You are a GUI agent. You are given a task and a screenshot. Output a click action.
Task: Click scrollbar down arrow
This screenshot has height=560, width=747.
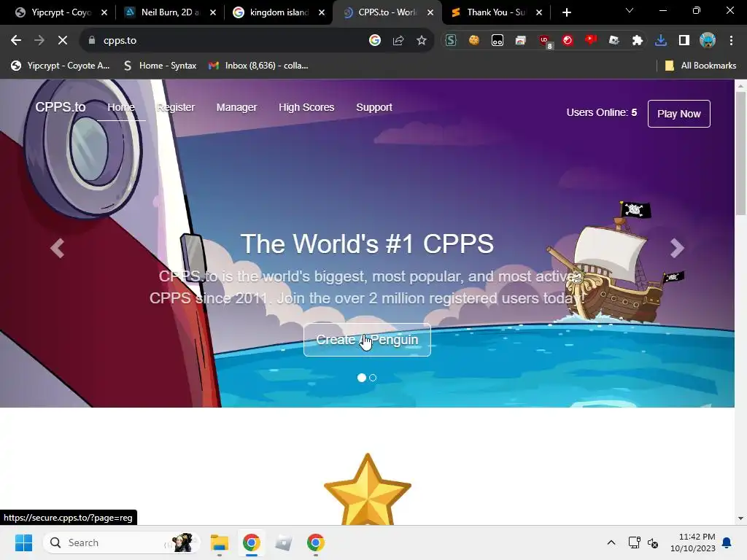coord(740,518)
